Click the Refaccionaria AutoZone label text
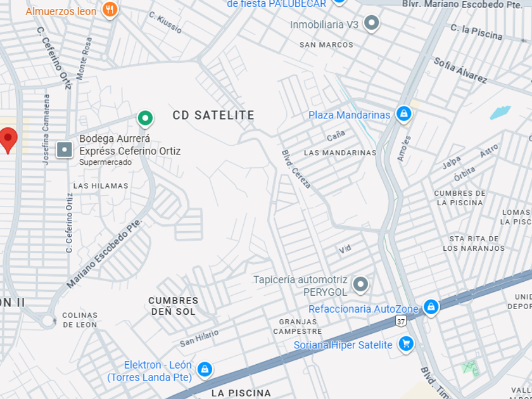 coord(363,309)
